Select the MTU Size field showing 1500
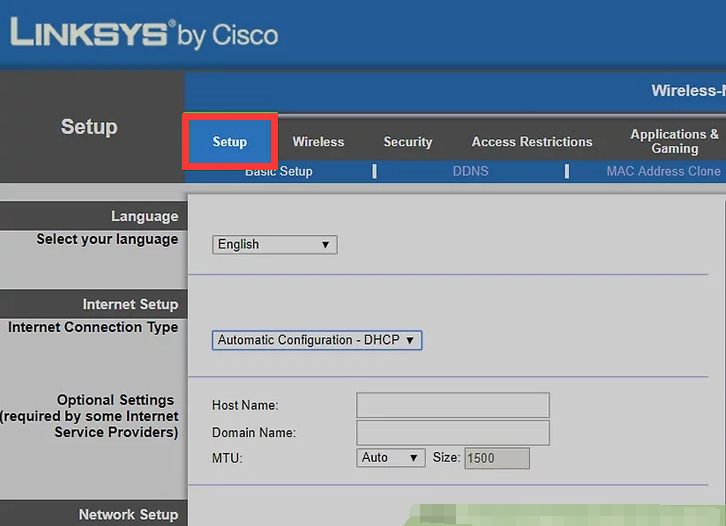 coord(497,458)
